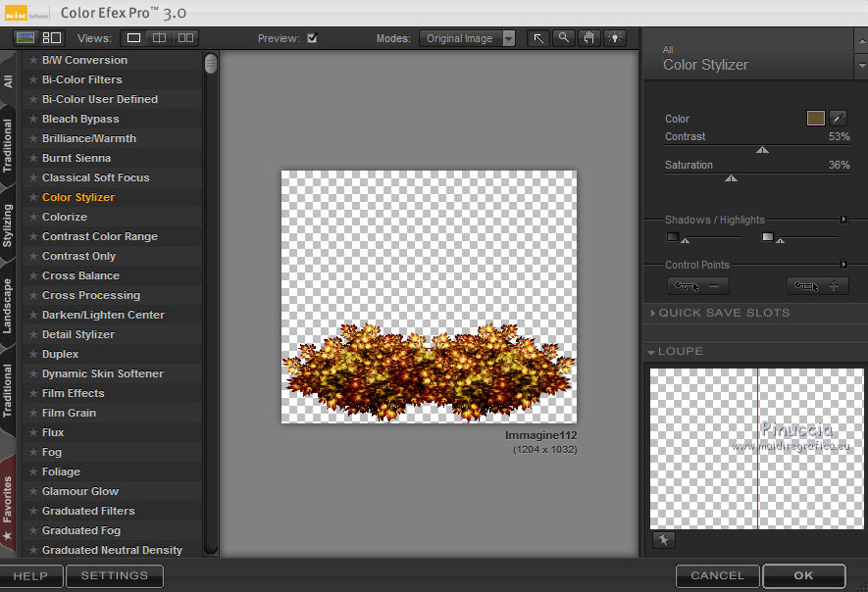Click the lightbulb background color icon
Image resolution: width=868 pixels, height=592 pixels.
615,38
